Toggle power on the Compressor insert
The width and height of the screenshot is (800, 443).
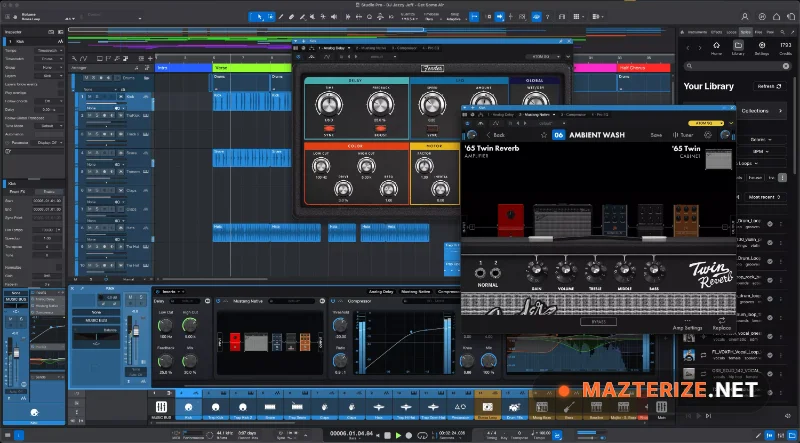tap(335, 301)
